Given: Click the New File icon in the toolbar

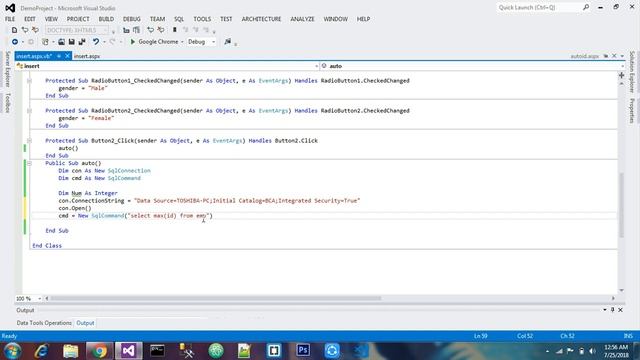Looking at the screenshot, I should [14, 30].
